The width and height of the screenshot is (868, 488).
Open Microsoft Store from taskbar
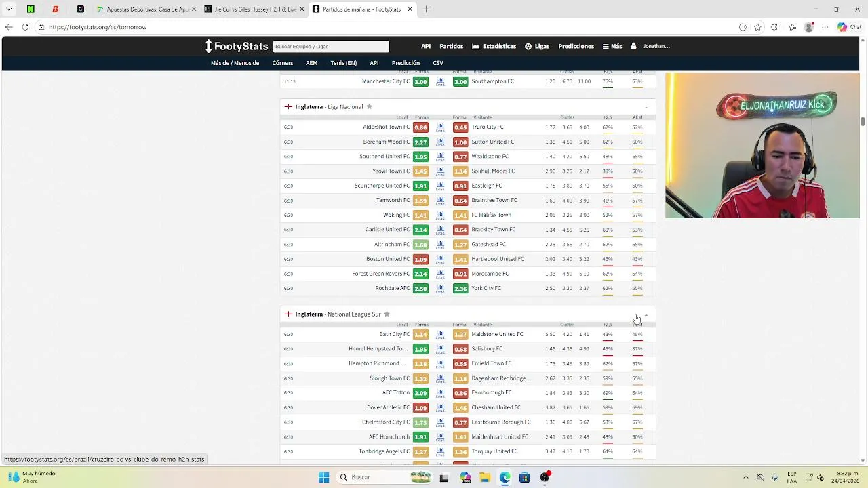pos(524,477)
